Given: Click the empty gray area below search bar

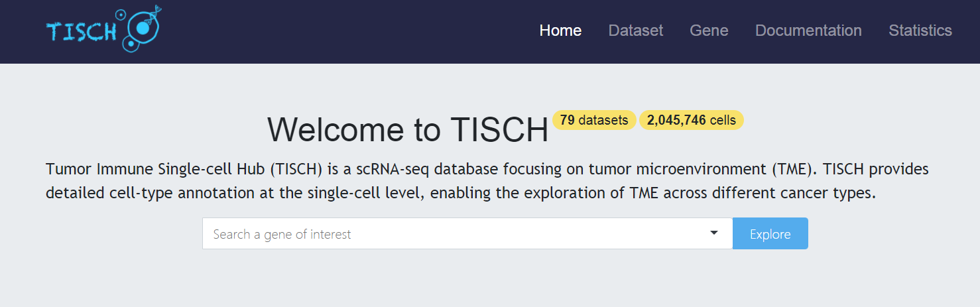Looking at the screenshot, I should tap(490, 278).
